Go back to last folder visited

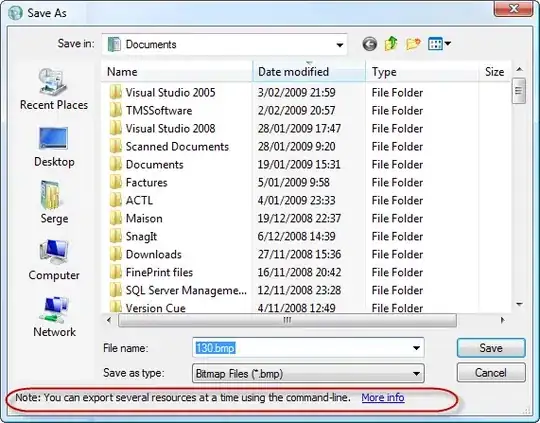[x=370, y=44]
